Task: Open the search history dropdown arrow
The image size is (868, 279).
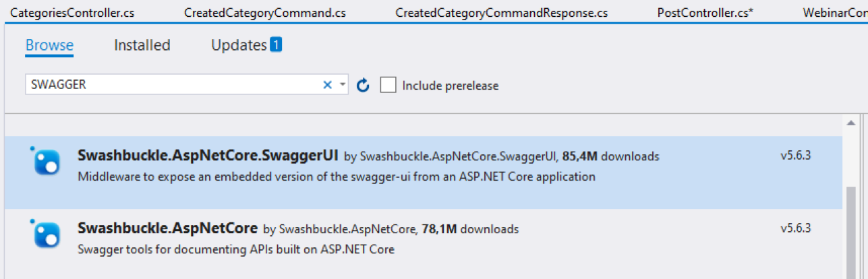Action: pos(343,85)
